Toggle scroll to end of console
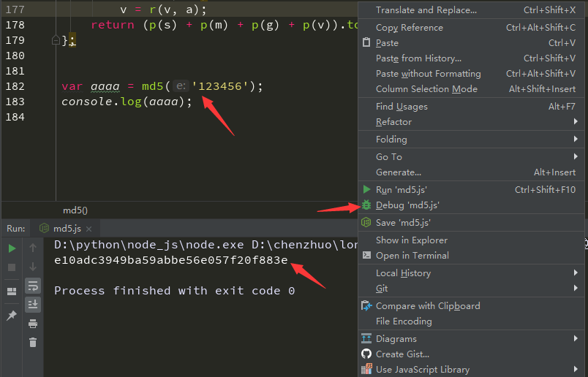The height and width of the screenshot is (377, 588). [x=33, y=304]
